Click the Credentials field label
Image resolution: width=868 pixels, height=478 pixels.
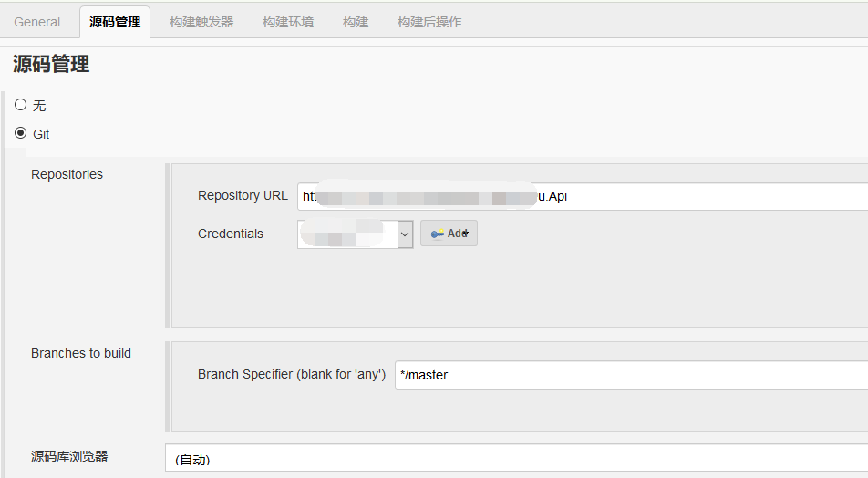(231, 234)
